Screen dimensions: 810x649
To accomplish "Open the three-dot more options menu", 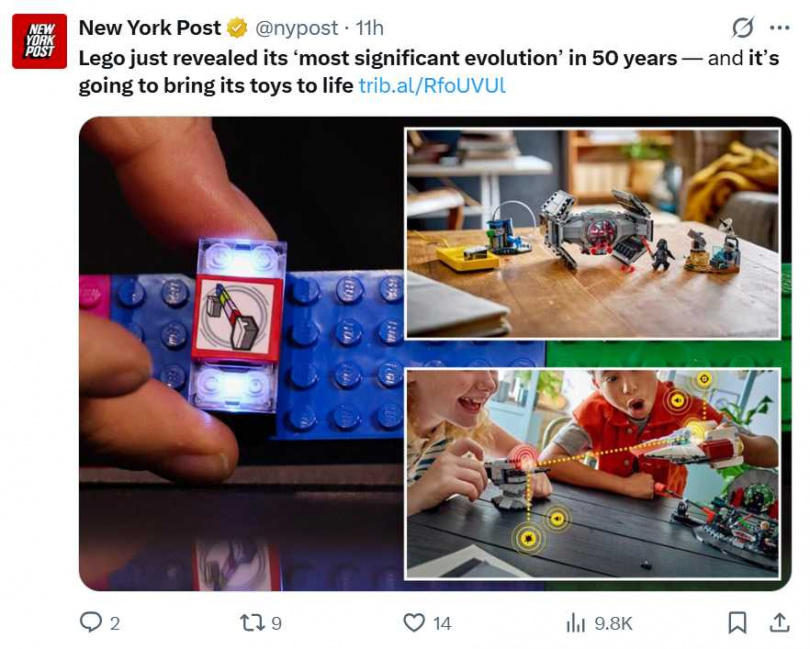I will click(780, 28).
